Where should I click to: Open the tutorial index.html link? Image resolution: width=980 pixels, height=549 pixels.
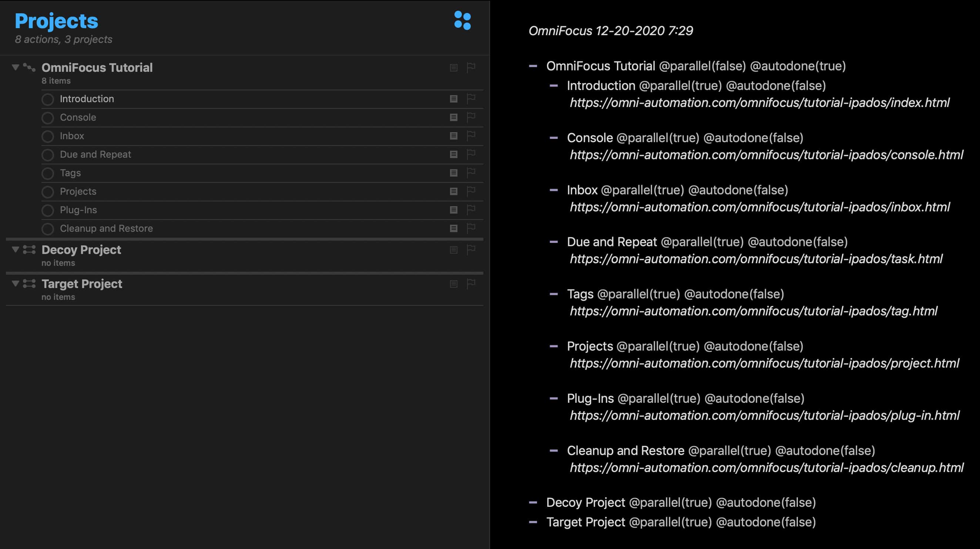(759, 103)
